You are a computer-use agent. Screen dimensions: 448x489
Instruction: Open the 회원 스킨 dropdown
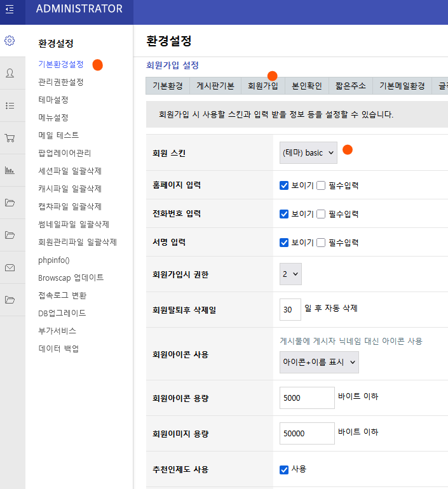[x=308, y=153]
